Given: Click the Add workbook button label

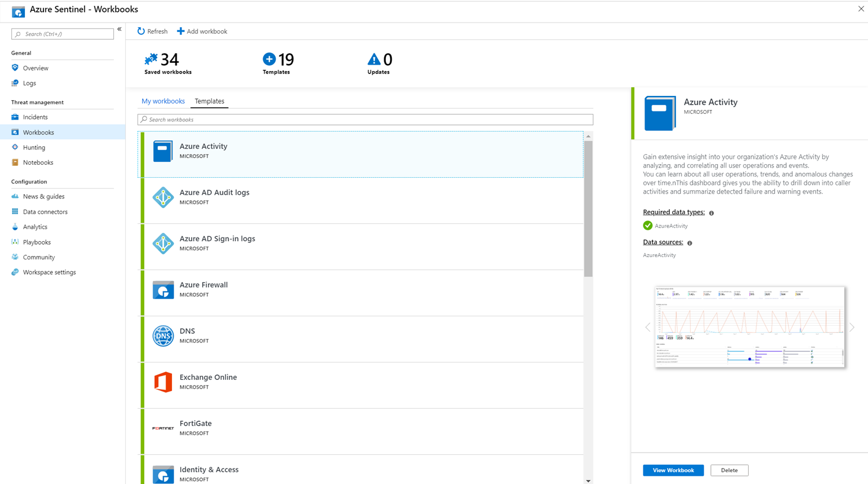Looking at the screenshot, I should 207,31.
